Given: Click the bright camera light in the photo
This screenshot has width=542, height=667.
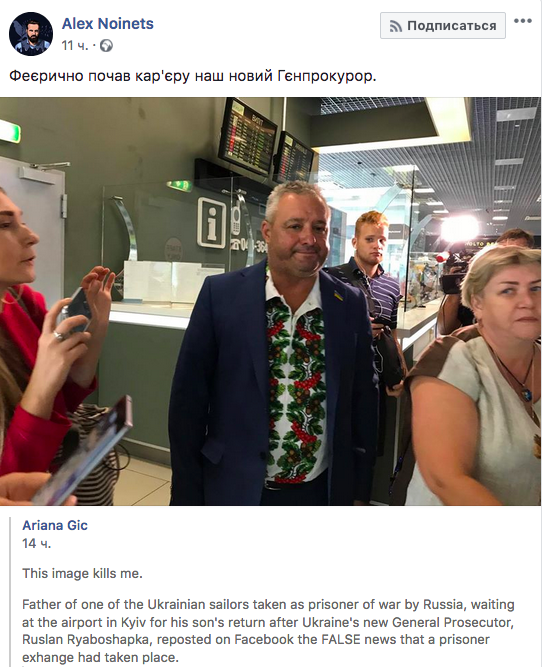Looking at the screenshot, I should pos(459,228).
